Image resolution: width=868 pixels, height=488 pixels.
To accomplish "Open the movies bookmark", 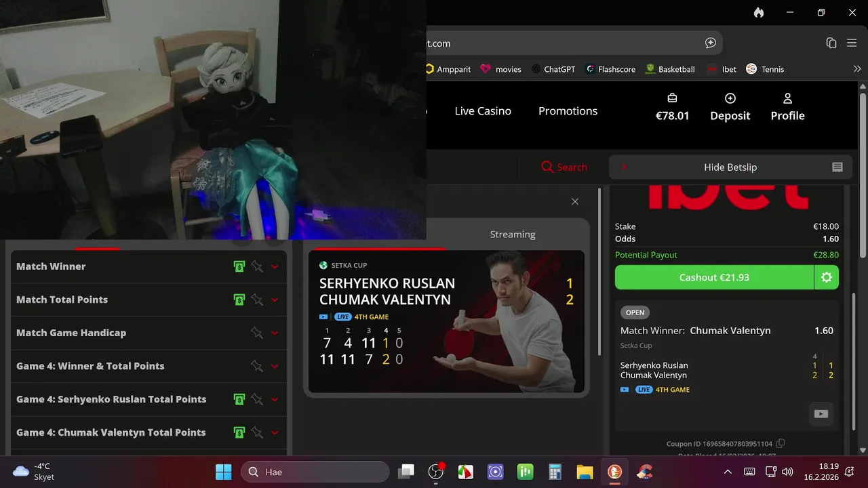I will pyautogui.click(x=501, y=69).
